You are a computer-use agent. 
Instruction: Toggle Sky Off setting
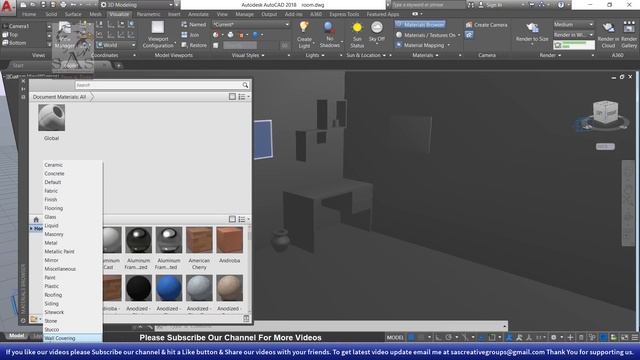(376, 32)
